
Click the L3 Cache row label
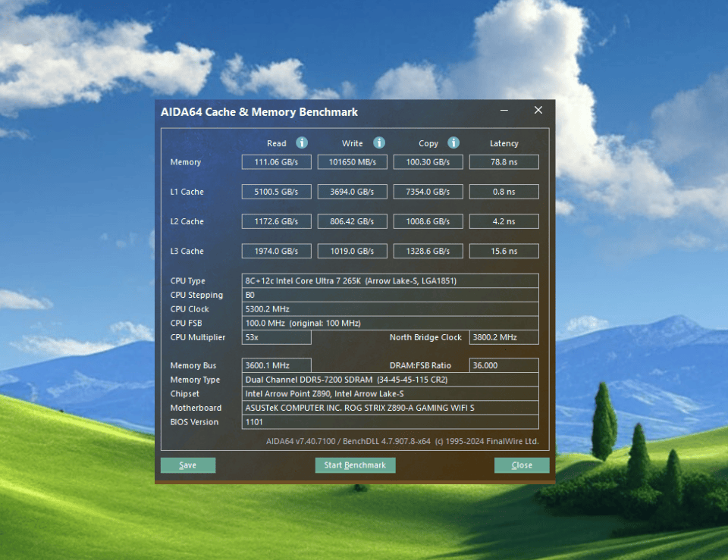187,251
